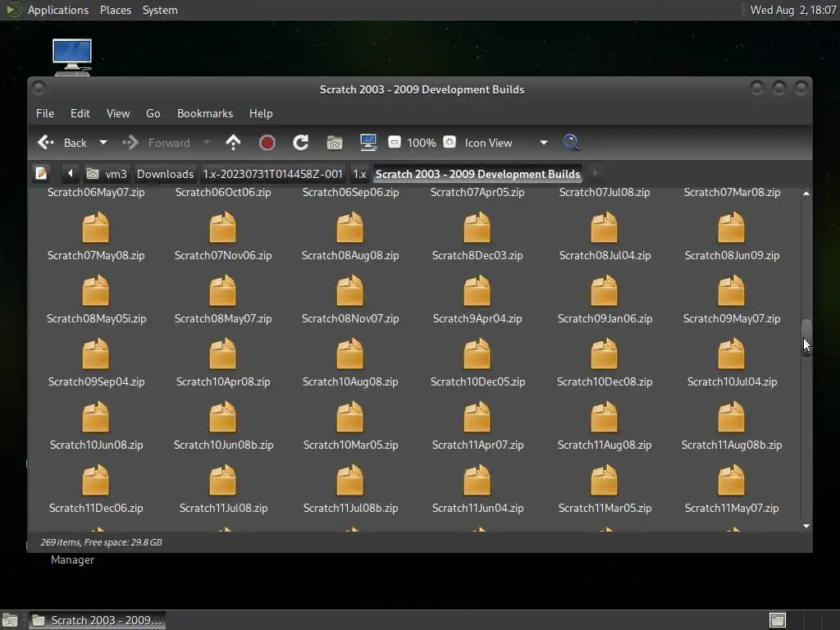Expand the Icon View mode dropdown
This screenshot has height=630, width=840.
[543, 143]
